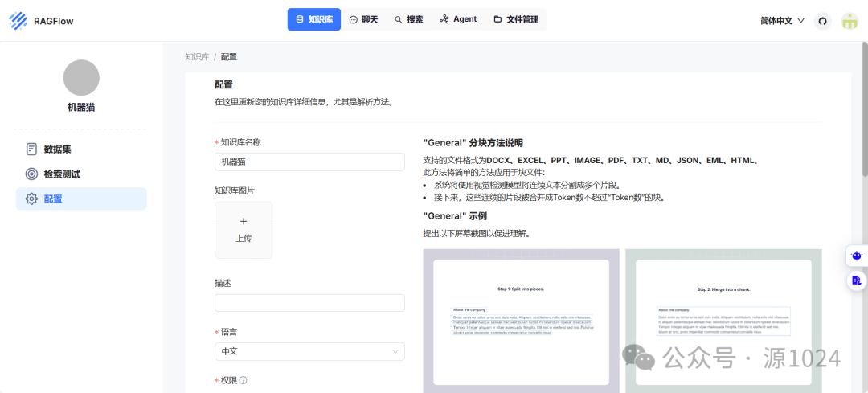
Task: Switch to the 聊天 tab
Action: pos(364,19)
